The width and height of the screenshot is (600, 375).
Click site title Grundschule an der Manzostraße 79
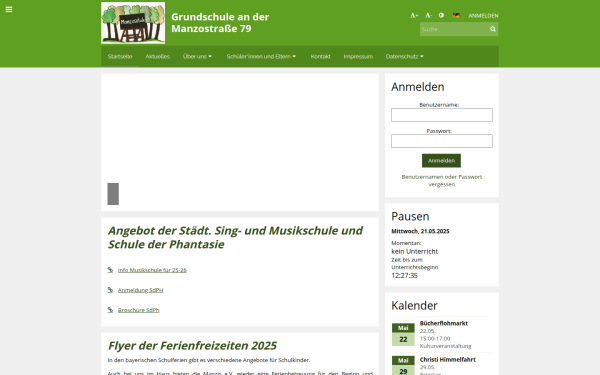[220, 23]
